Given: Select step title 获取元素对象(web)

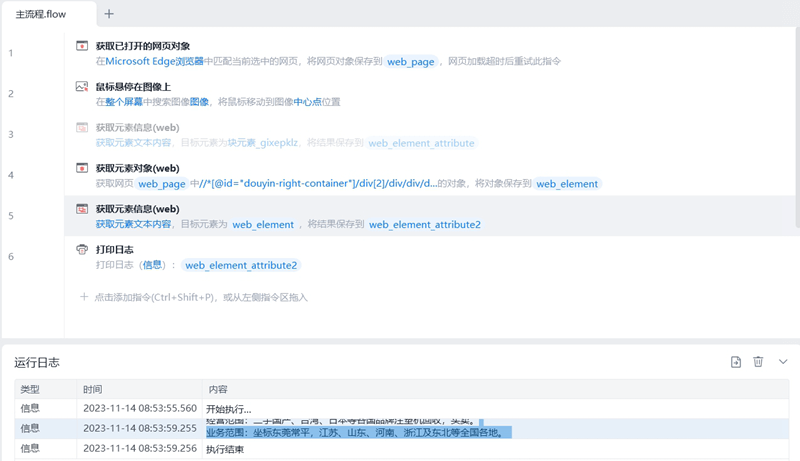Looking at the screenshot, I should tap(138, 168).
